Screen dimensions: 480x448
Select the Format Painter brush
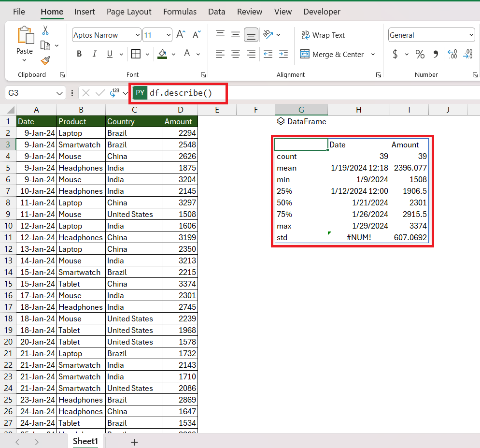(x=45, y=60)
